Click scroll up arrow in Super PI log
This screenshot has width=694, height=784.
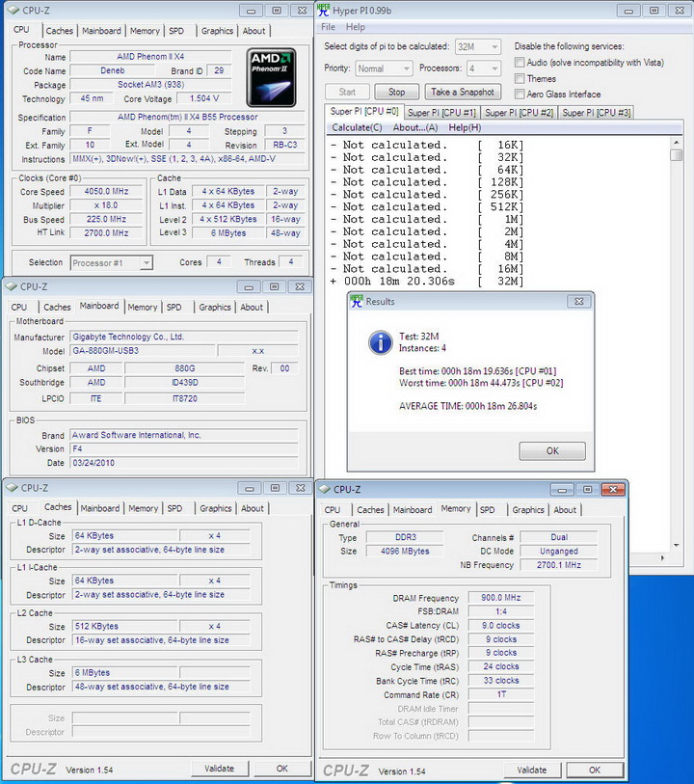(x=676, y=142)
